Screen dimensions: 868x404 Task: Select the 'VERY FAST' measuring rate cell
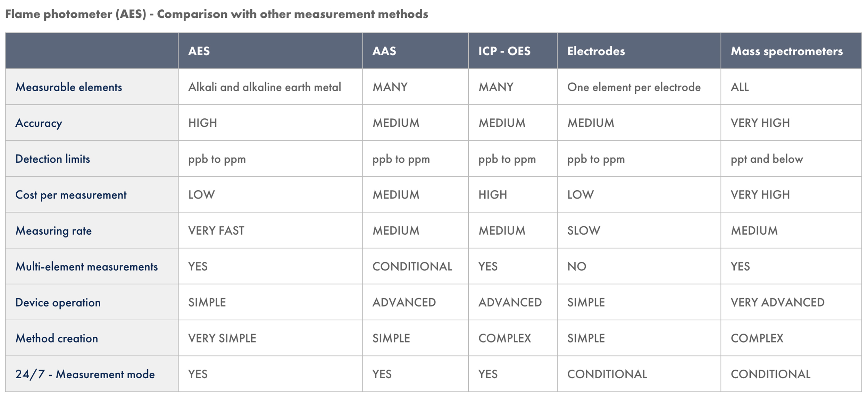click(216, 230)
